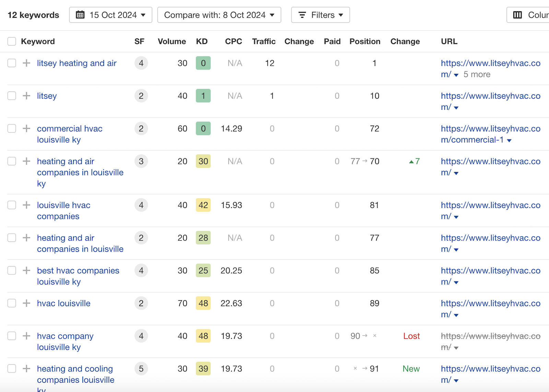The height and width of the screenshot is (392, 549).
Task: Click plus icon for 'heating and air companies in louisville ky'
Action: 26,161
